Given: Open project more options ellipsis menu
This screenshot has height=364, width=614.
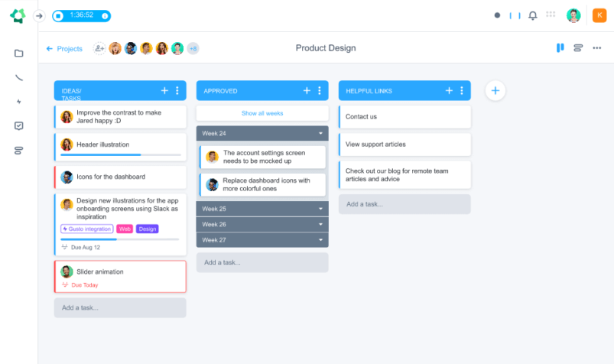Looking at the screenshot, I should point(596,48).
